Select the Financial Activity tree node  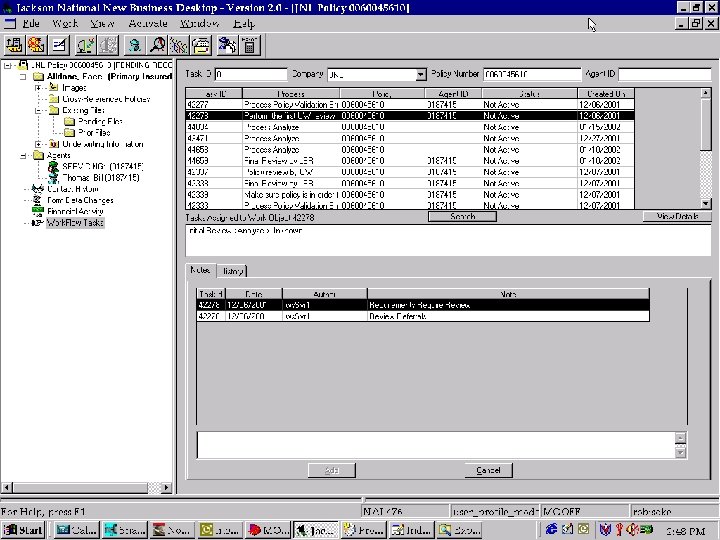[74, 211]
